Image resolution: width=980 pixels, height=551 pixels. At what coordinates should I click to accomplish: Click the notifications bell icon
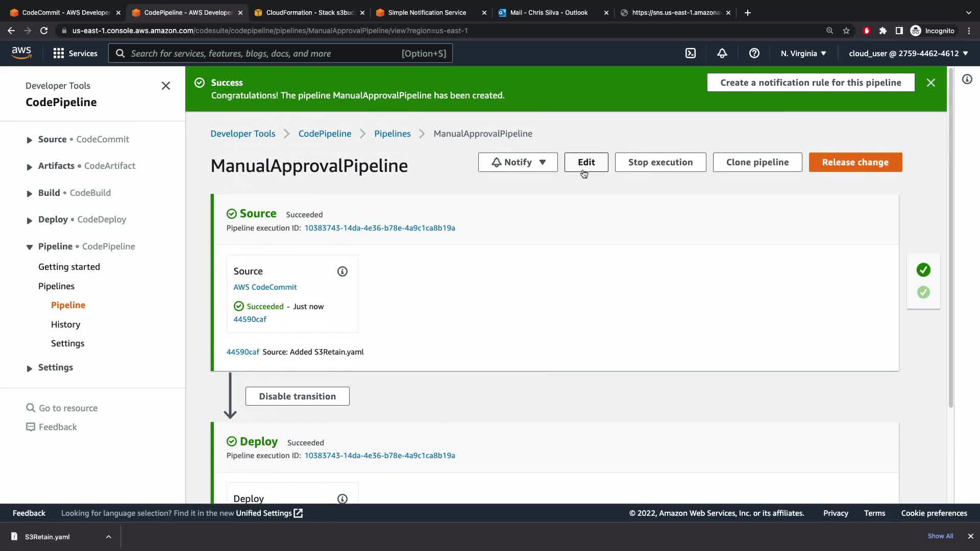click(722, 53)
